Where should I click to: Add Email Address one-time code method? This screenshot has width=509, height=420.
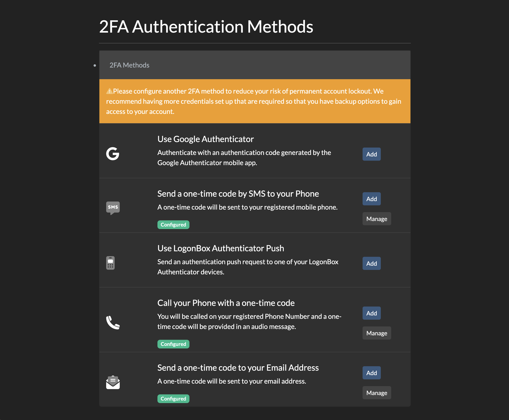371,373
